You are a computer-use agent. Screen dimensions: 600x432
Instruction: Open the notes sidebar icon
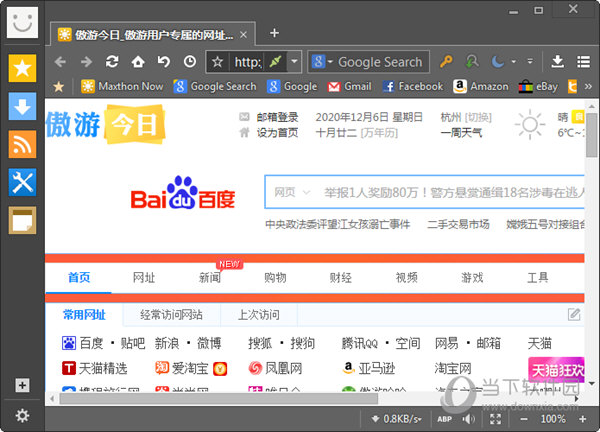click(x=22, y=220)
